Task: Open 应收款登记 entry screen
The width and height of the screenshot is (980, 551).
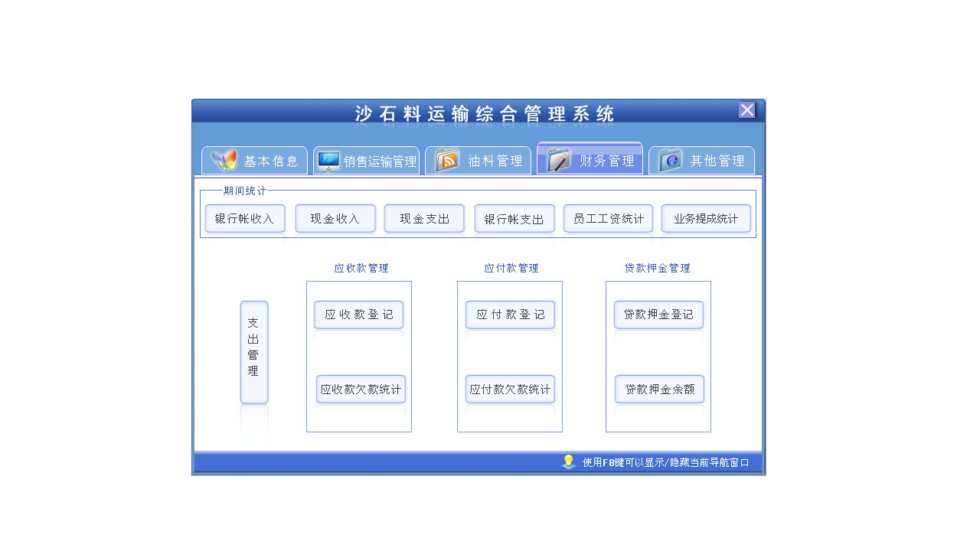Action: point(358,315)
